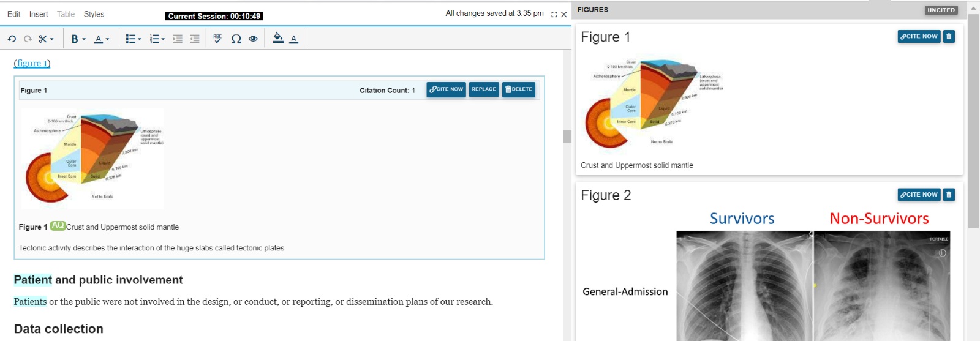
Task: Click the Citation Count: 1 label
Action: 387,91
